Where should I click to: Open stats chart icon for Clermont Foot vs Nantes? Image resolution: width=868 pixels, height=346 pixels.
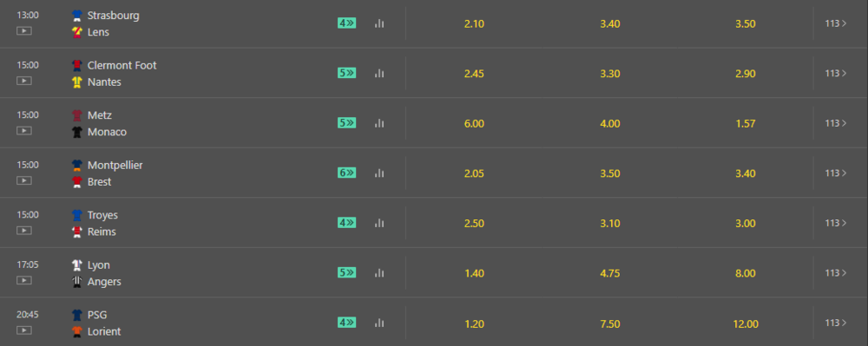[x=379, y=73]
